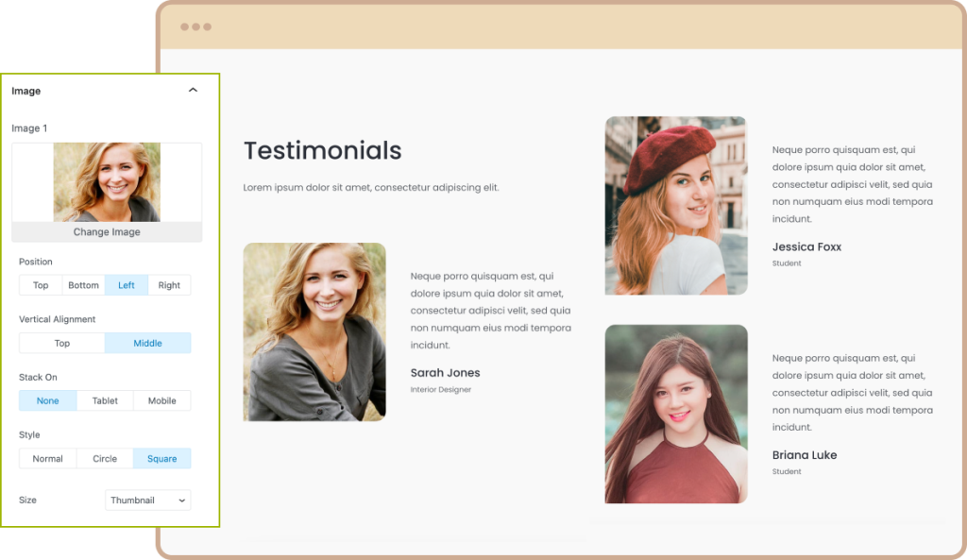Set image Position to Top

point(40,284)
